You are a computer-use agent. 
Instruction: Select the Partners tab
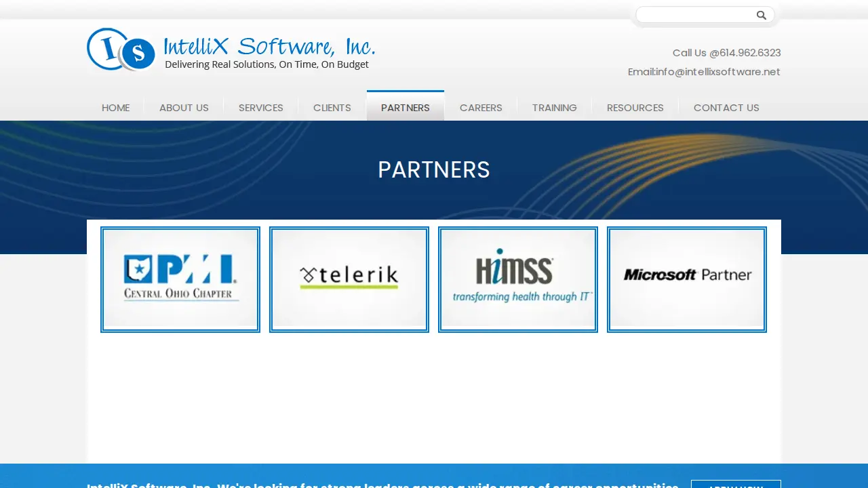point(406,106)
